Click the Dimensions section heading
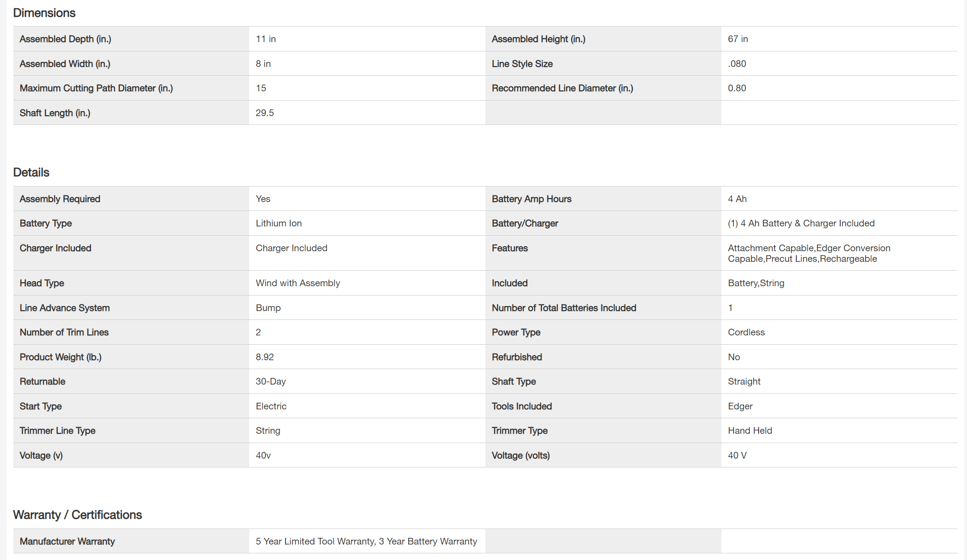 coord(44,13)
